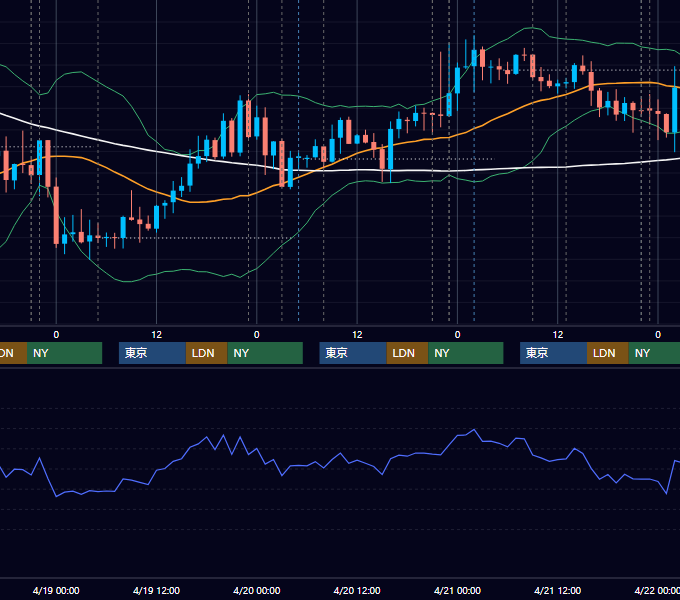This screenshot has height=600, width=680.
Task: Select the NY session block starting late 4/20
Action: pyautogui.click(x=466, y=353)
